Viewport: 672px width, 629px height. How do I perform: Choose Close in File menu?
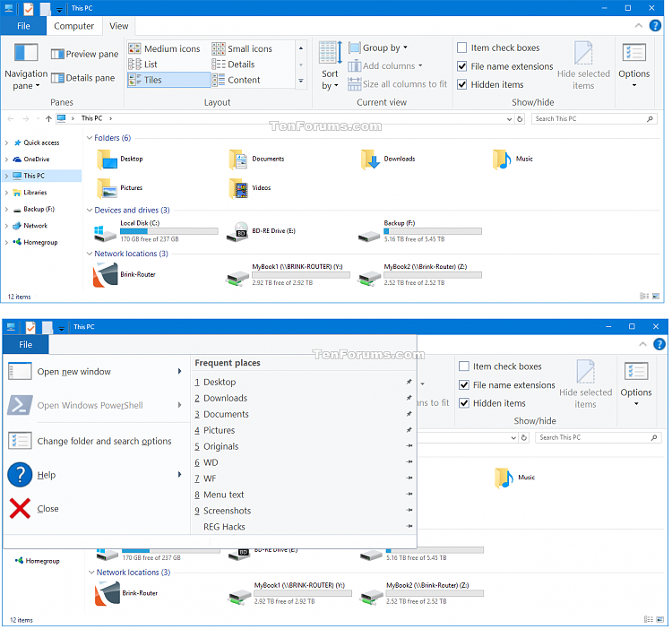pyautogui.click(x=97, y=509)
